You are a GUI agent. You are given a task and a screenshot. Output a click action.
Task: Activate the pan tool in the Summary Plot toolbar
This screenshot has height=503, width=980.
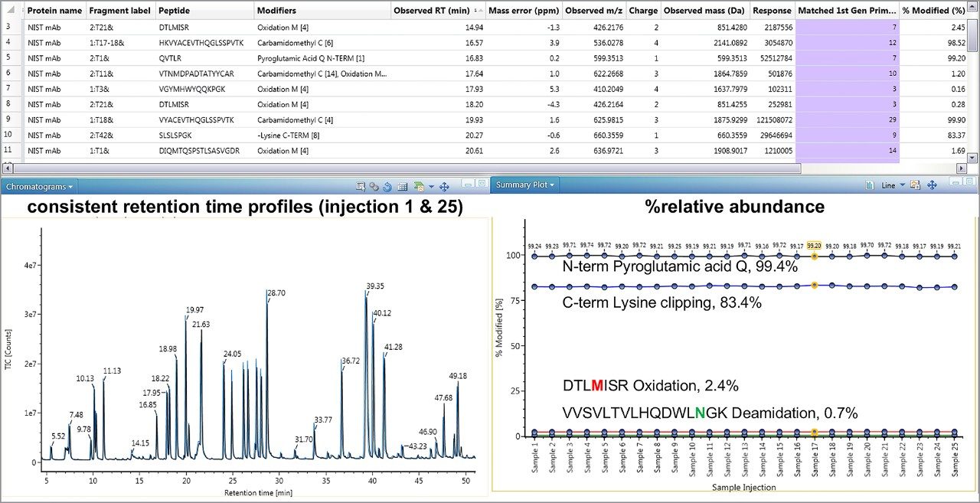pos(933,185)
